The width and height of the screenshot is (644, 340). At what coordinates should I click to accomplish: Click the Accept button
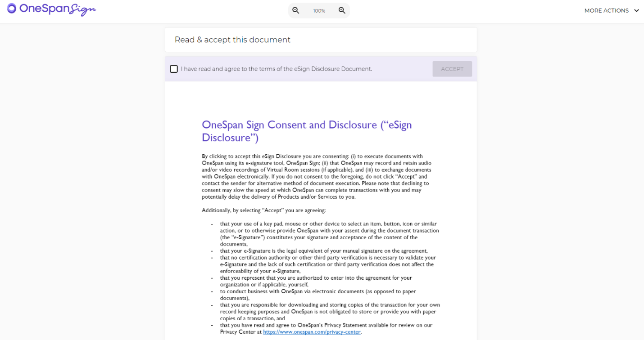pos(452,69)
